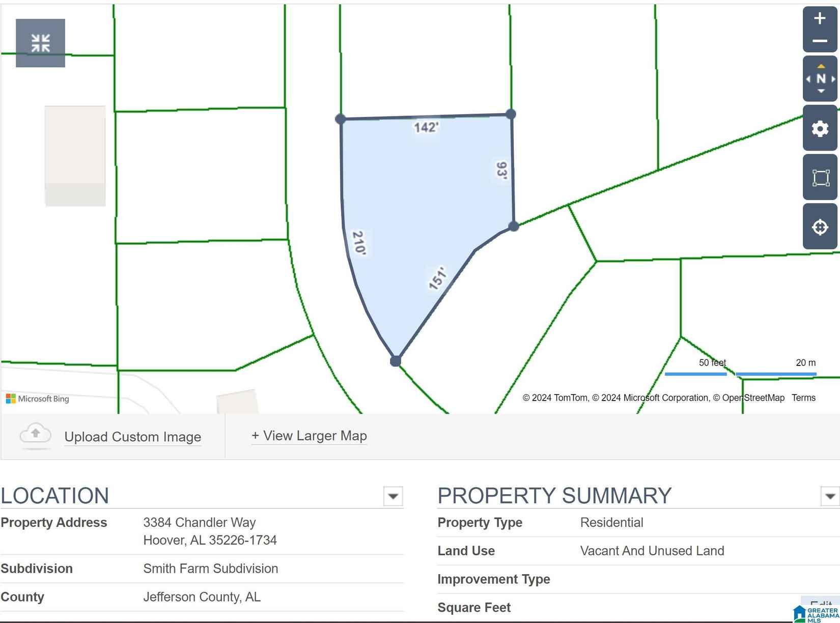Rotate map using the compass right arrow
The height and width of the screenshot is (623, 840).
(833, 79)
